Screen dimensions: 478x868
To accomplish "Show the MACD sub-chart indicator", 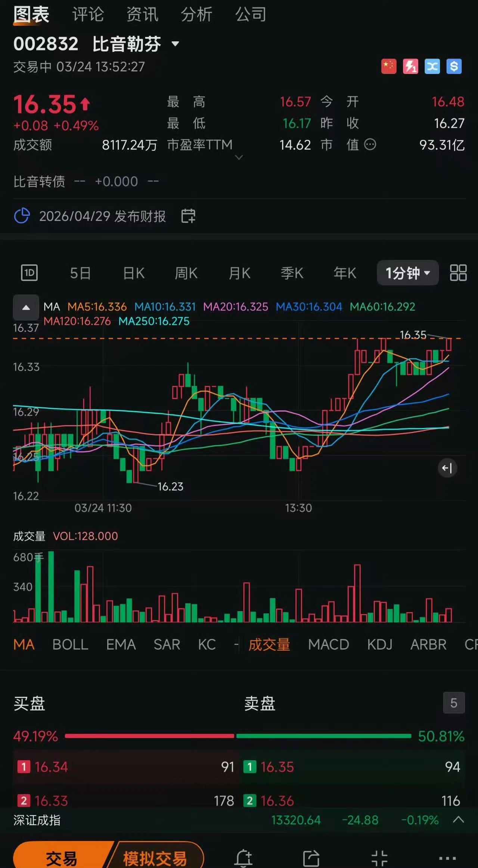I will click(x=329, y=645).
